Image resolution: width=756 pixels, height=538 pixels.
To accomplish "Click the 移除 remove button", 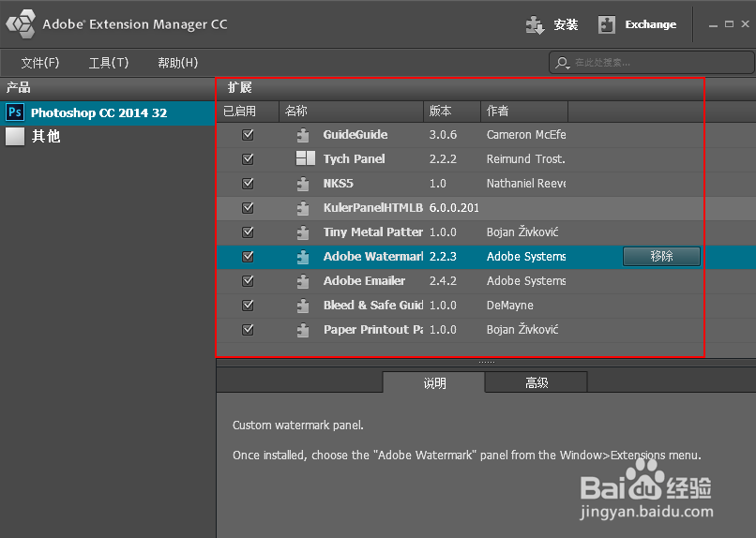I will pos(661,256).
